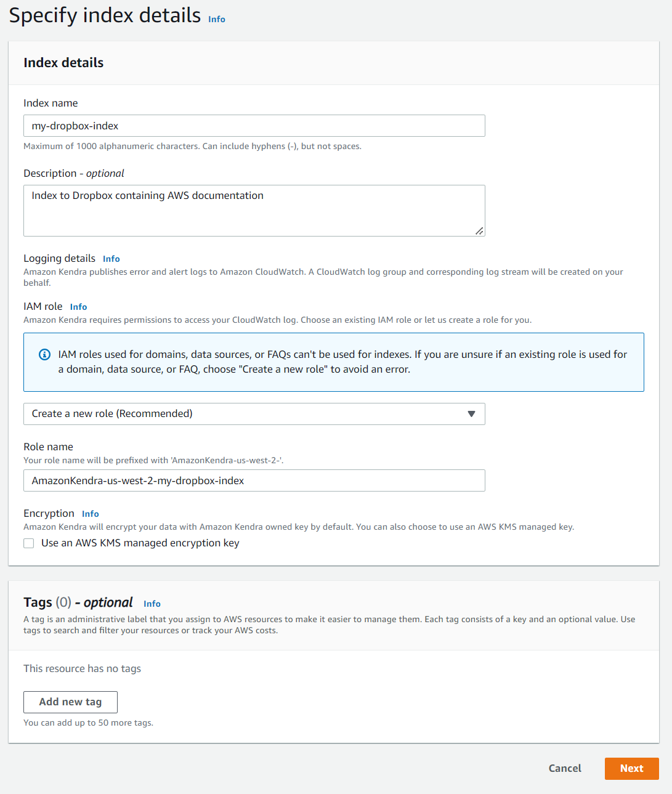Screen dimensions: 672x794
Task: Edit the Role name input field
Action: coord(254,480)
